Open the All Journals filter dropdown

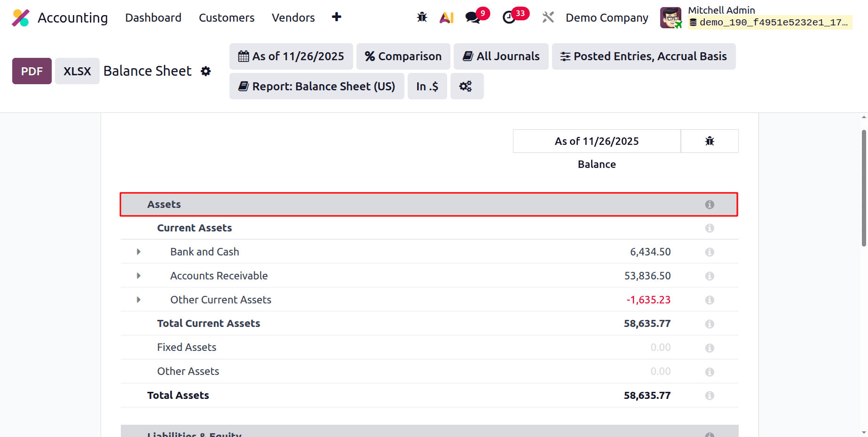click(x=501, y=56)
